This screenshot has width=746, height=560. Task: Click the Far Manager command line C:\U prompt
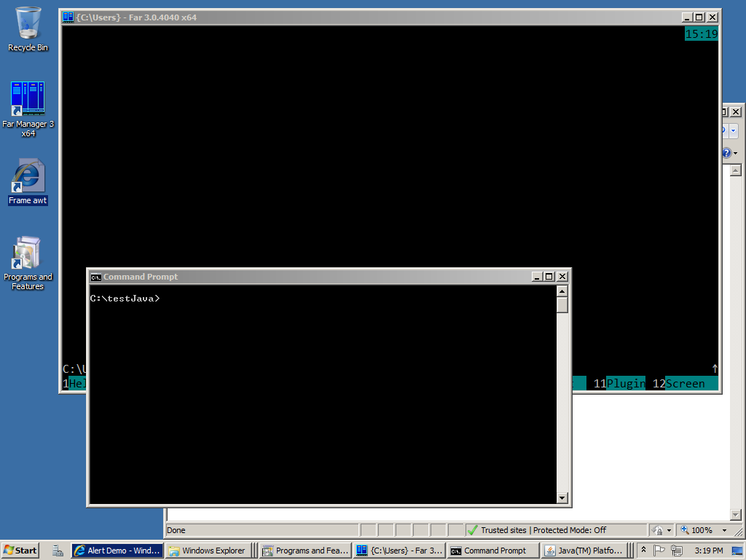tap(74, 369)
